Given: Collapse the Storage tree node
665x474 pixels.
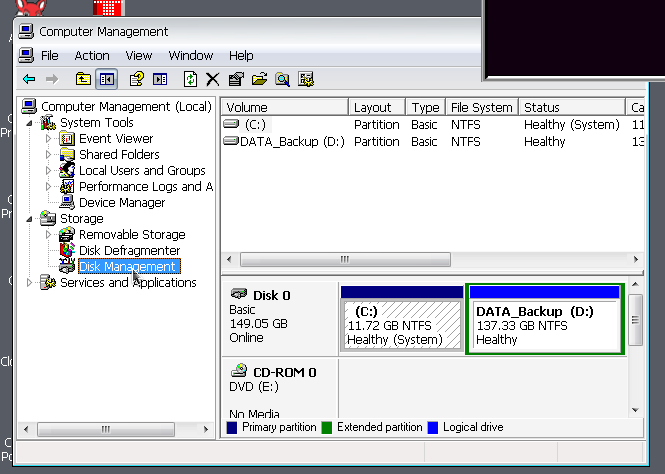Looking at the screenshot, I should [29, 219].
